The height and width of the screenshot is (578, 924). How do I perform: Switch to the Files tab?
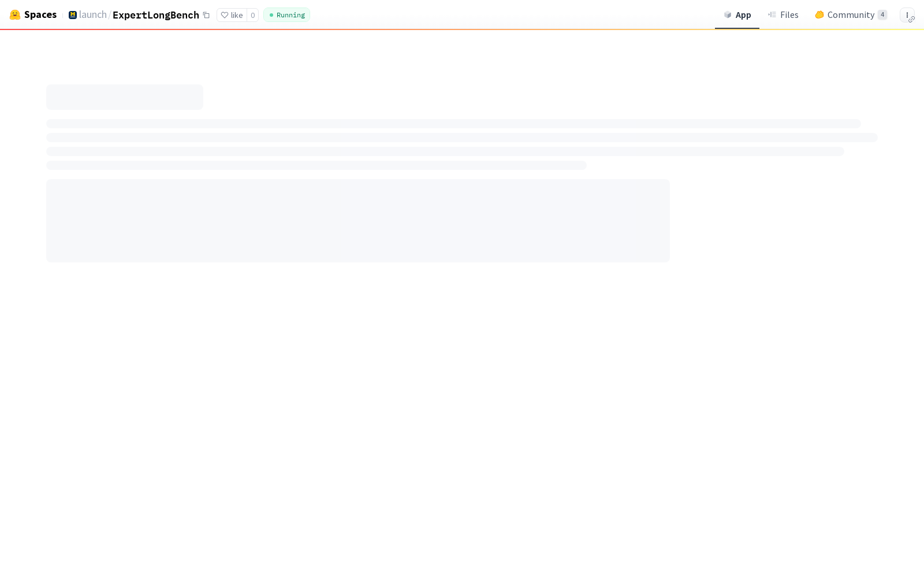783,15
